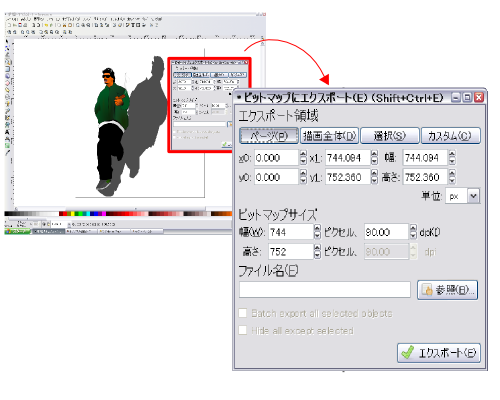
Task: Activate the ページ(P) export area button
Action: pyautogui.click(x=269, y=136)
